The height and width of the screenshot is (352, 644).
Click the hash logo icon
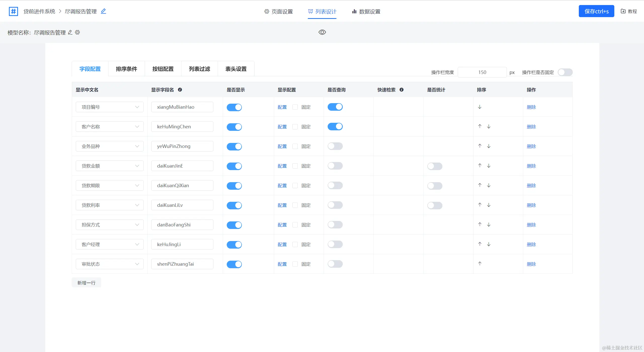click(x=13, y=11)
